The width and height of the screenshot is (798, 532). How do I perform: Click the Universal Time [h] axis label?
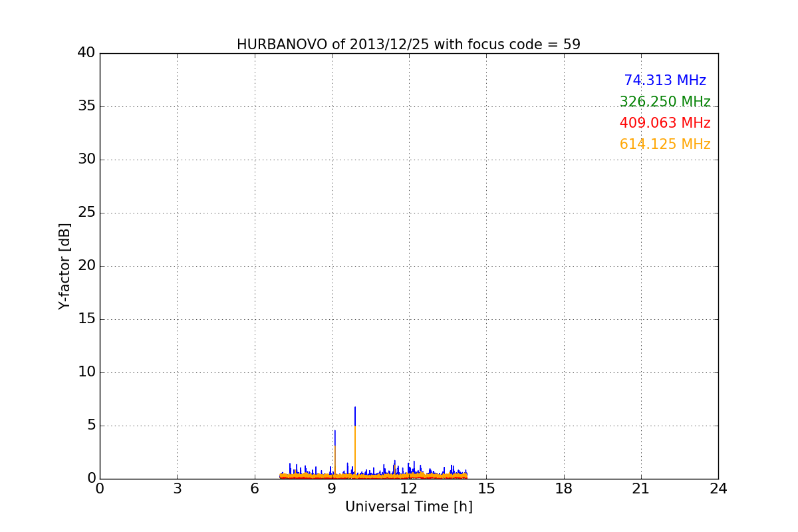[x=409, y=507]
